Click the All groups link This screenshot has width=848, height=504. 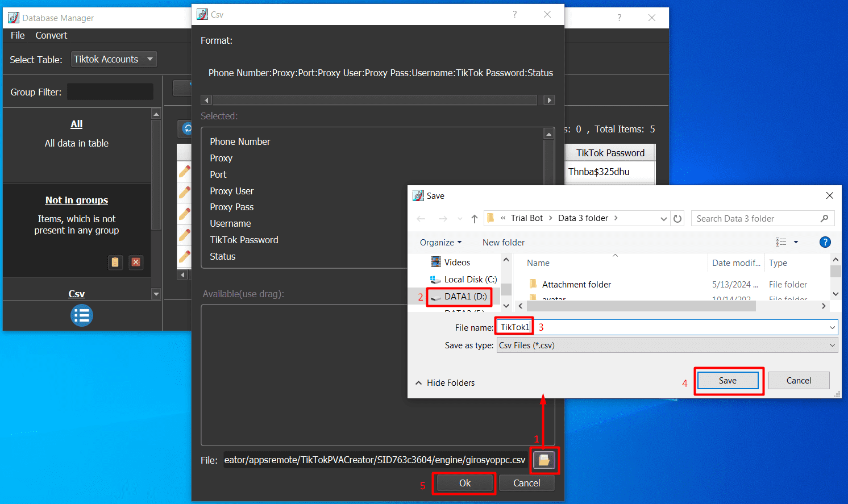[77, 124]
